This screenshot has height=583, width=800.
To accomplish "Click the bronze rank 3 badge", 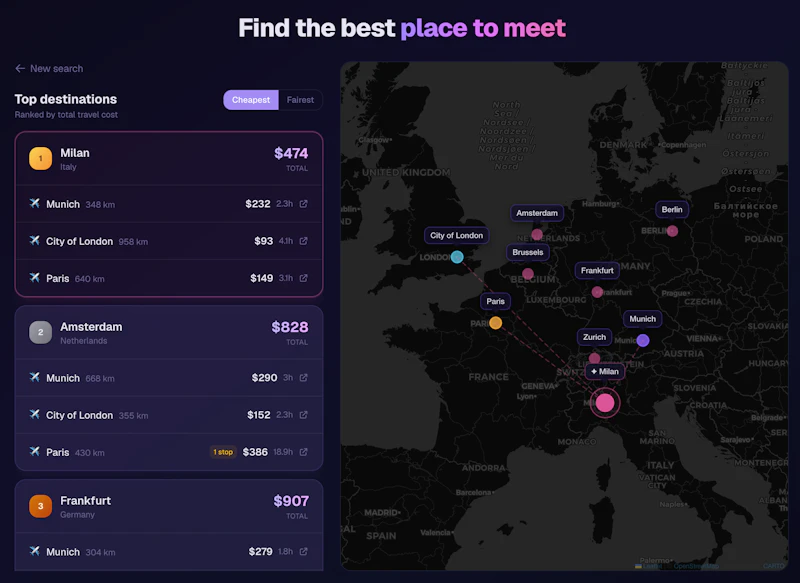I will coord(40,506).
